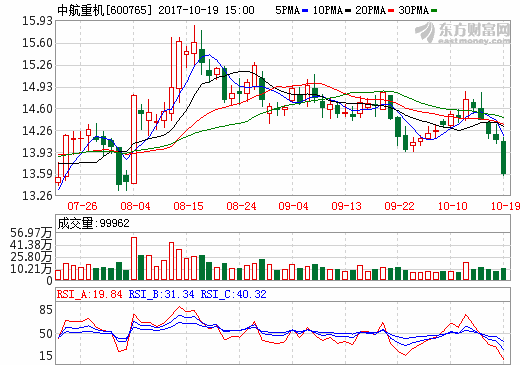Image resolution: width=520 pixels, height=365 pixels.
Task: Click the green 30PMA legend swatch
Action: (x=434, y=11)
